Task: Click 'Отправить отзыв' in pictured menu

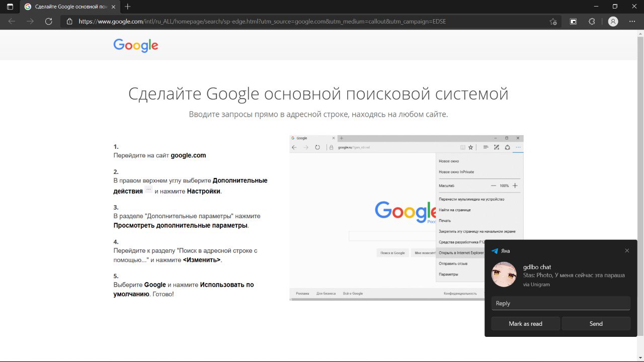Action: 453,263
